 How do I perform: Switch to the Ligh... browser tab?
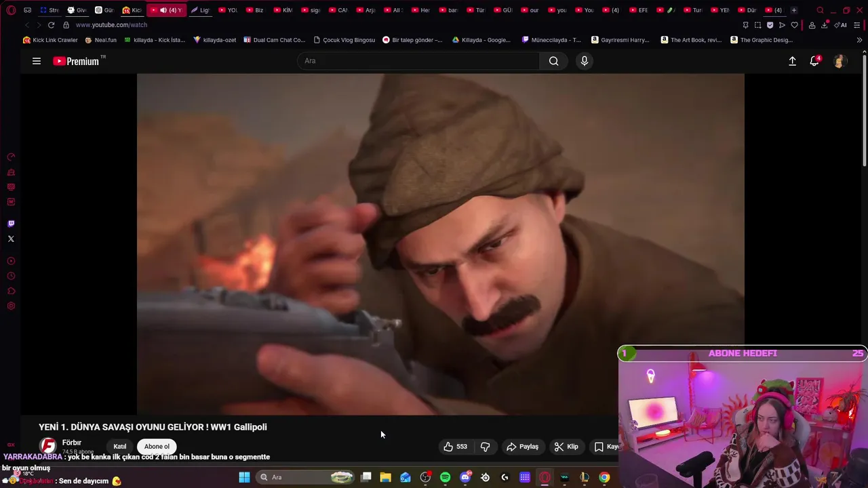coord(200,10)
